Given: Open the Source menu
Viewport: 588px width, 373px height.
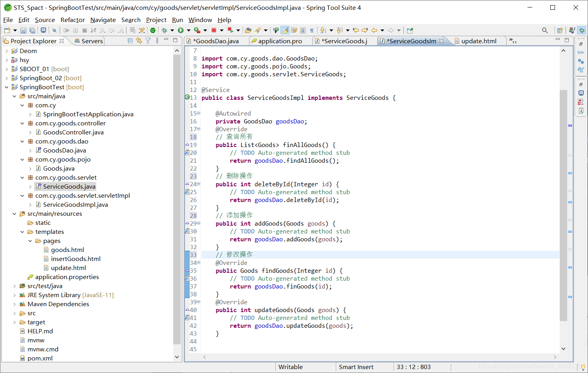Looking at the screenshot, I should click(45, 20).
